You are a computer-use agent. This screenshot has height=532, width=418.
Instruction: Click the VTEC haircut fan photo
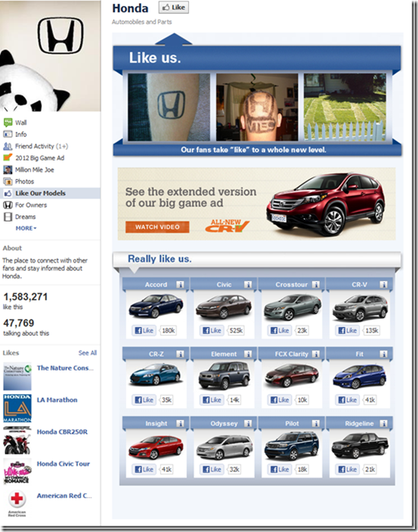(x=257, y=107)
